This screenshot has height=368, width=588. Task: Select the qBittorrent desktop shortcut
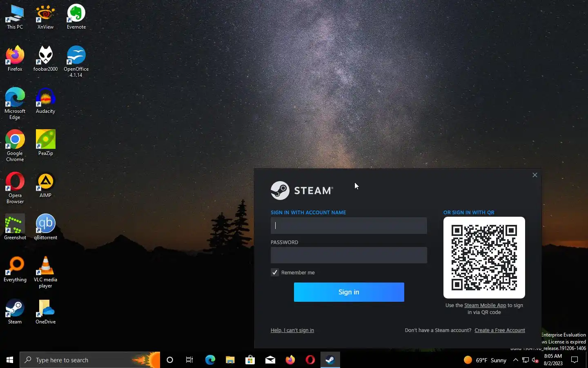45,227
